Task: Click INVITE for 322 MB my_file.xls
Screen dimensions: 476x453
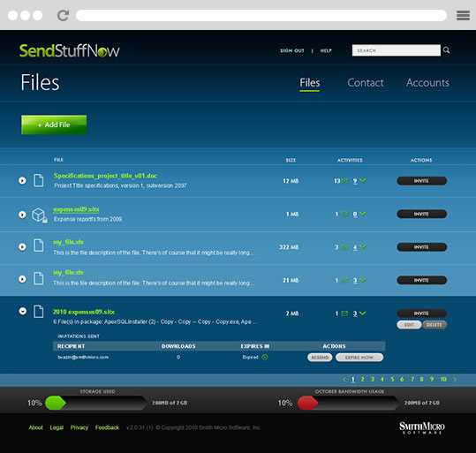Action: tap(421, 247)
